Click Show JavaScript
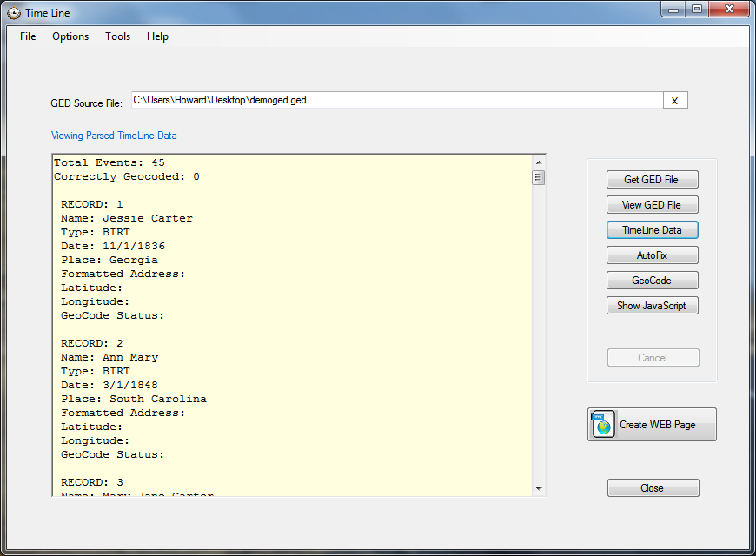The height and width of the screenshot is (556, 756). 652,305
